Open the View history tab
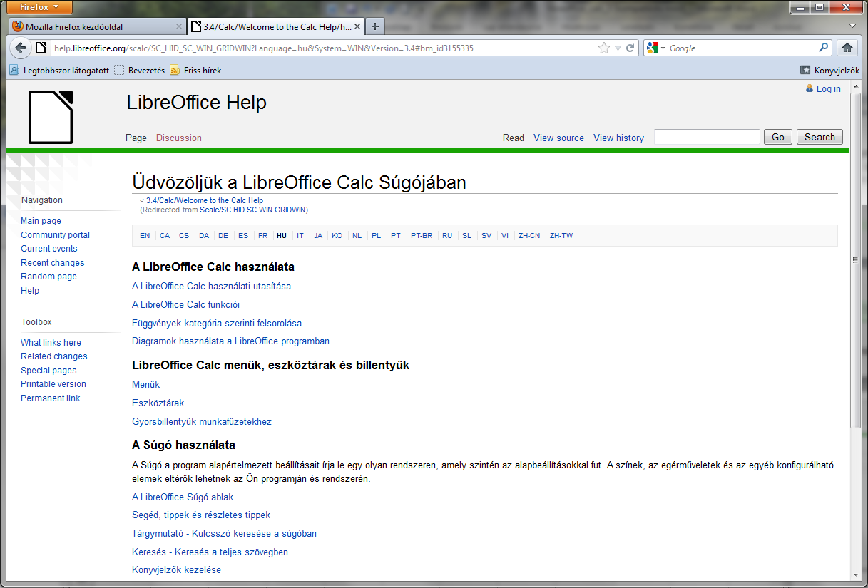Image resolution: width=868 pixels, height=588 pixels. coord(618,138)
